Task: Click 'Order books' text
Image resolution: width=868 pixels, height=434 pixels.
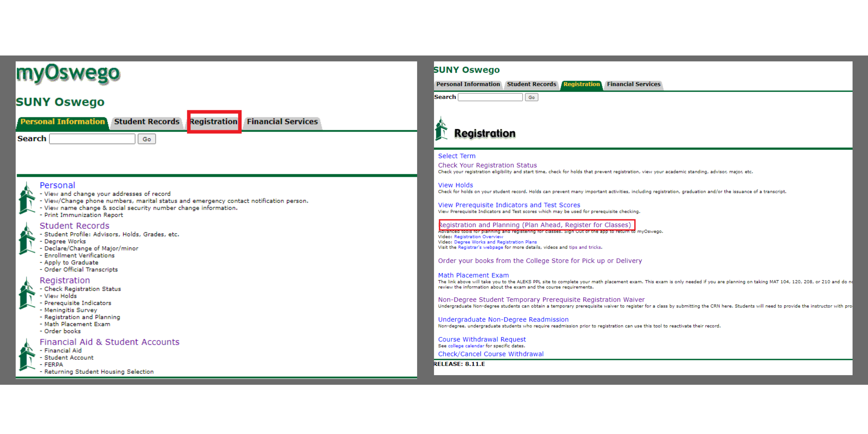Action: point(63,331)
